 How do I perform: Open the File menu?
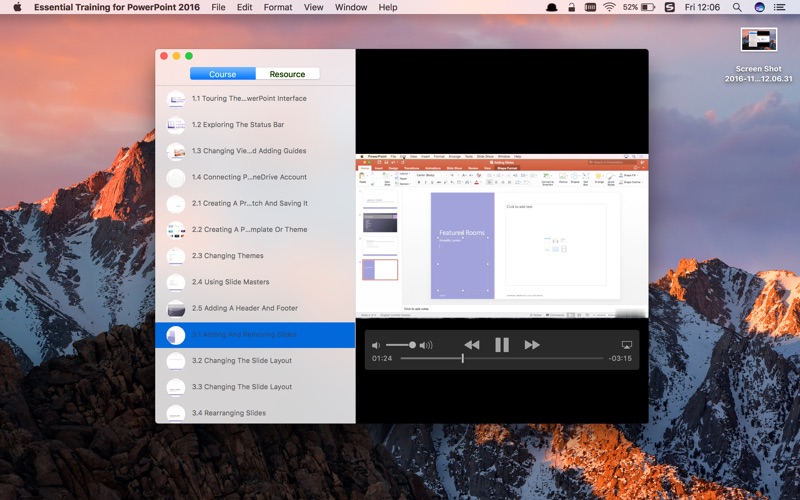218,7
